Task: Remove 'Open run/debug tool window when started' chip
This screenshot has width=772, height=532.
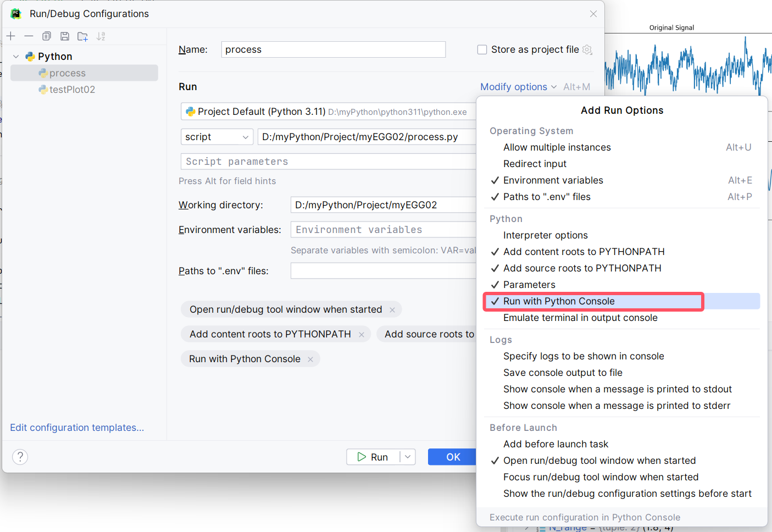Action: click(392, 310)
